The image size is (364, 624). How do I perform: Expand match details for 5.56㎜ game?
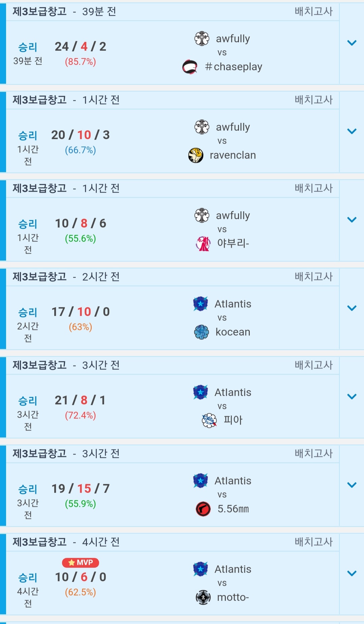[x=352, y=485]
